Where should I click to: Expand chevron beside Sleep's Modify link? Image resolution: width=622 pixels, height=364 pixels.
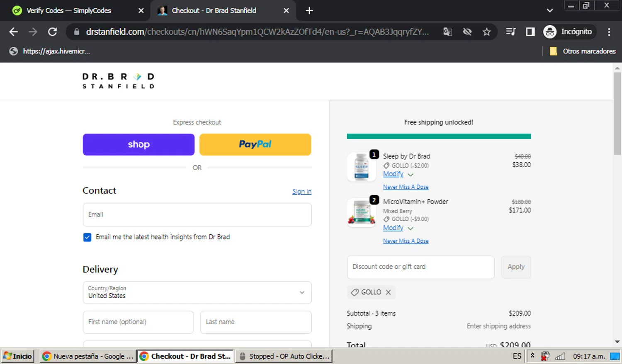click(x=411, y=175)
